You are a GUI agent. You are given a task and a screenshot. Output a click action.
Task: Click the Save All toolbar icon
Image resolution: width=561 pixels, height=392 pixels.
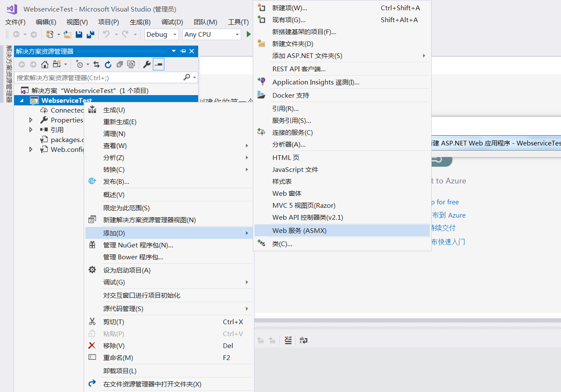point(91,35)
